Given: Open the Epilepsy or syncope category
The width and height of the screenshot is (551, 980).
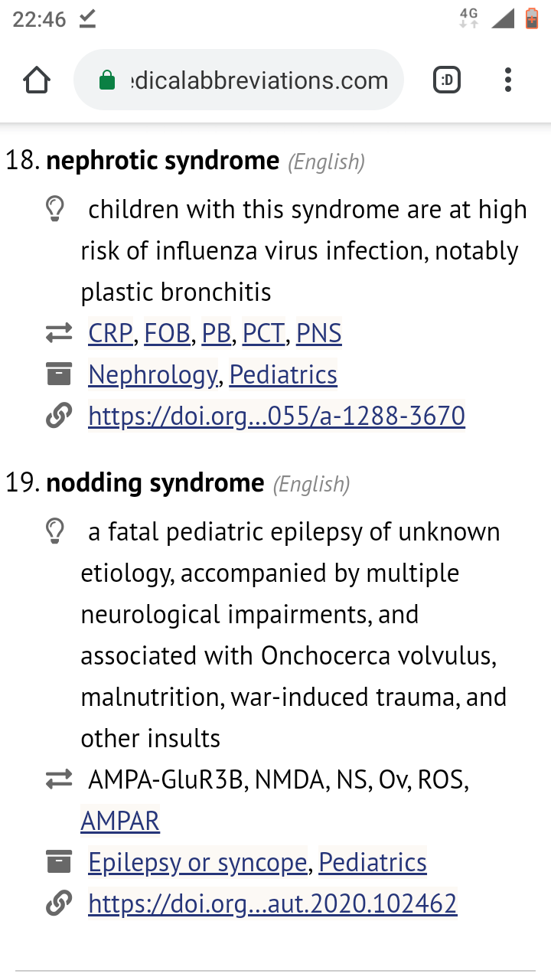Looking at the screenshot, I should (x=197, y=863).
